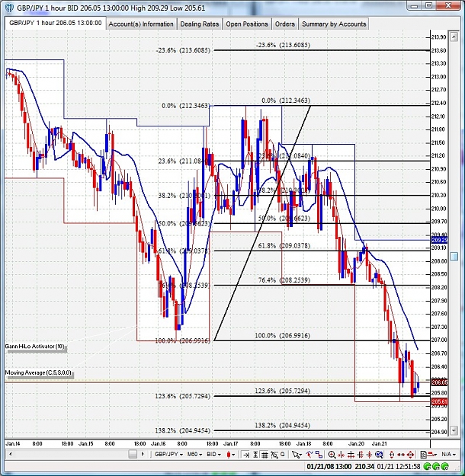Image resolution: width=465 pixels, height=476 pixels.
Task: Switch to the GBP/JPY 1 hour tab
Action: pyautogui.click(x=56, y=23)
